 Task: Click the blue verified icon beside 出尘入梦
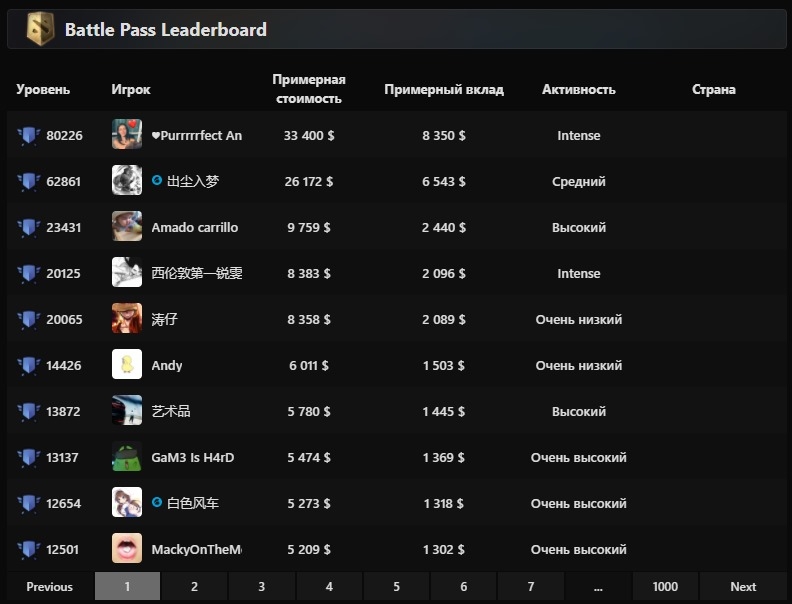[157, 180]
